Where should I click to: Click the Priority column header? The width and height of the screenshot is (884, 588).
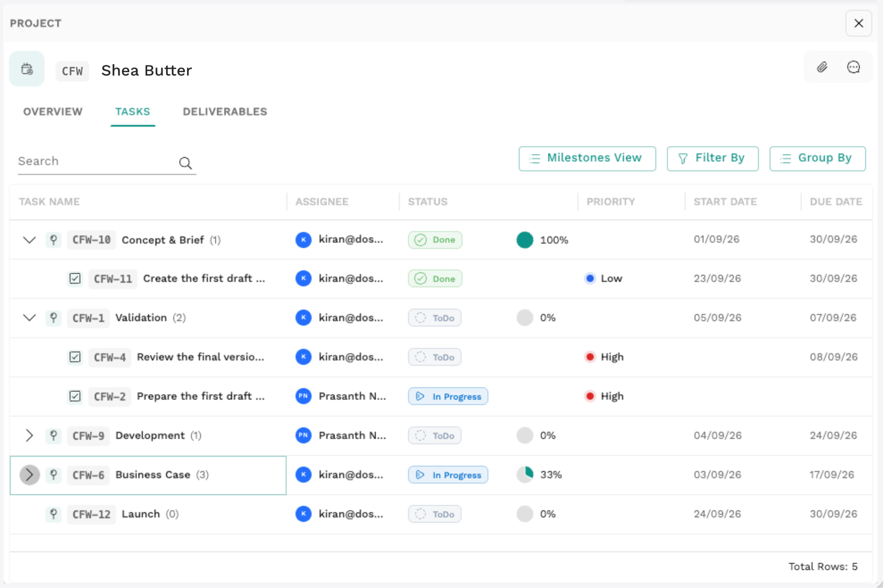coord(611,202)
